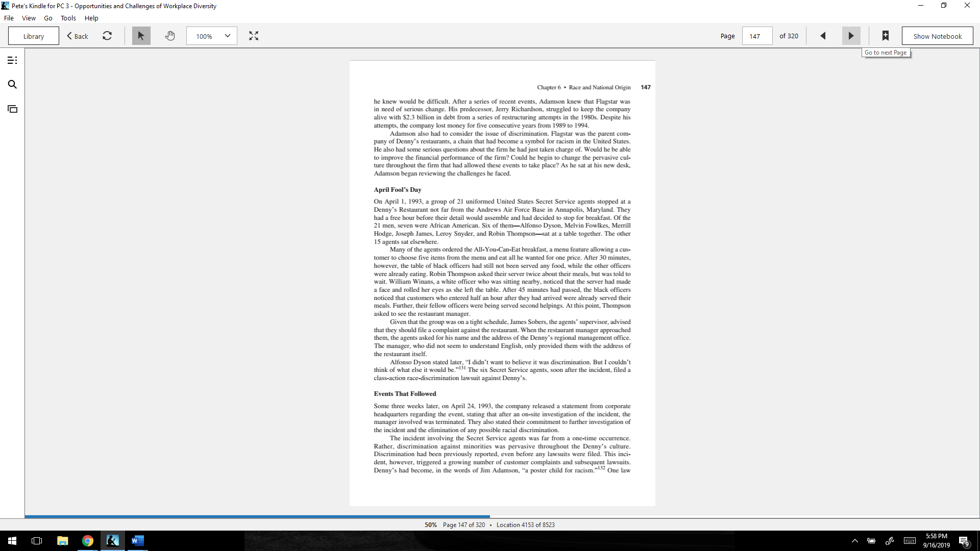Open the touch keyboard from the tray
Screen dimensions: 980x551
[x=910, y=541]
